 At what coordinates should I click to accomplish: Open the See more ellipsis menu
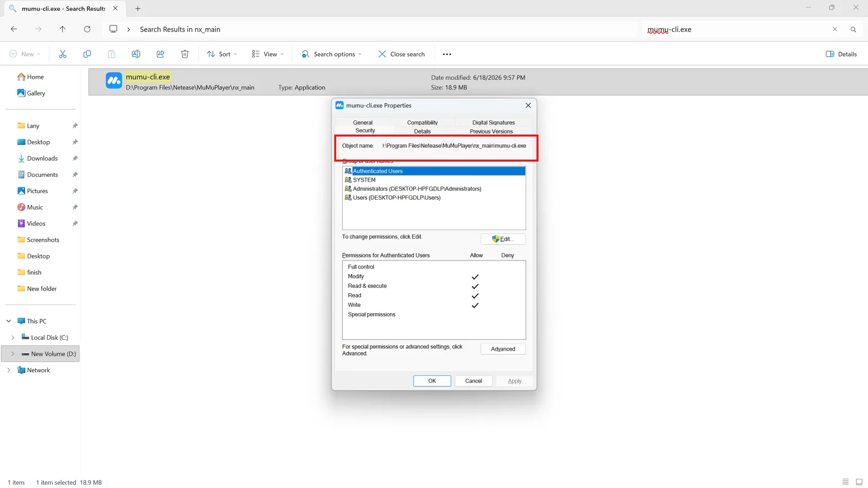click(447, 54)
